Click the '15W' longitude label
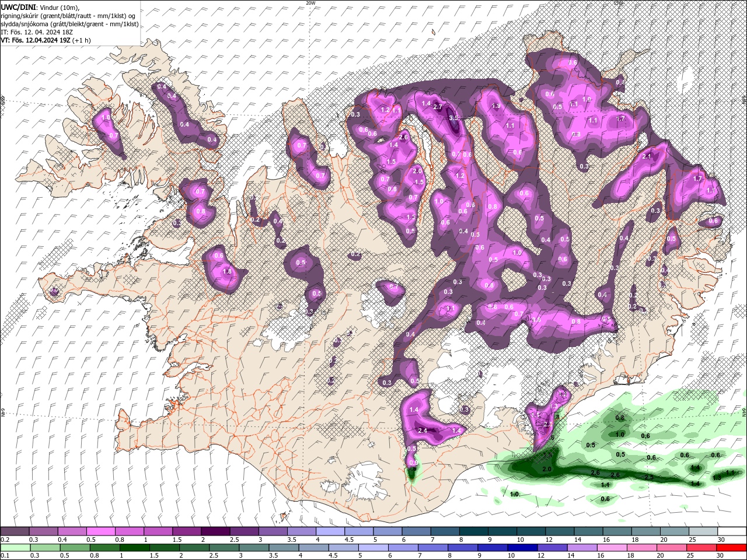Viewport: 747px width, 560px height. [619, 3]
